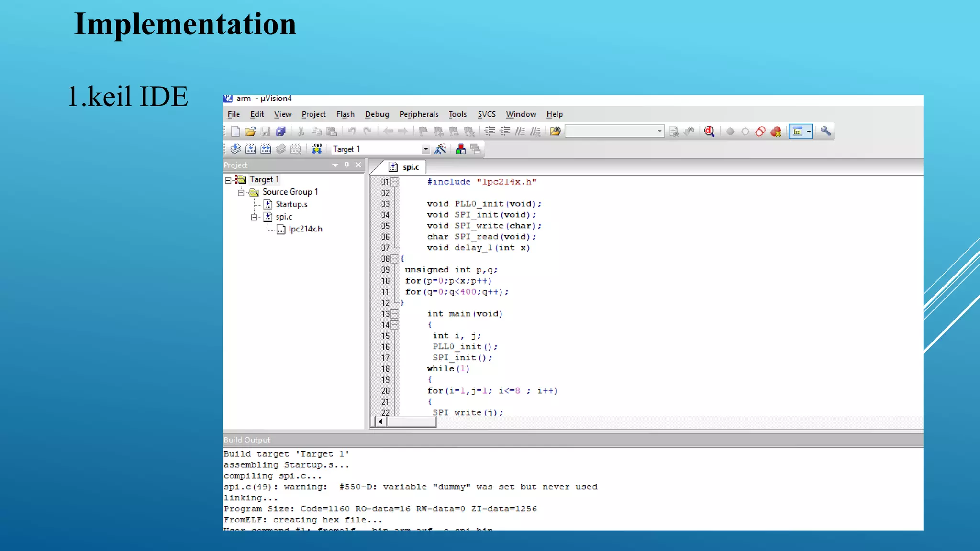The image size is (980, 551).
Task: Click the editor horizontal scrollbar thumb
Action: click(x=412, y=422)
